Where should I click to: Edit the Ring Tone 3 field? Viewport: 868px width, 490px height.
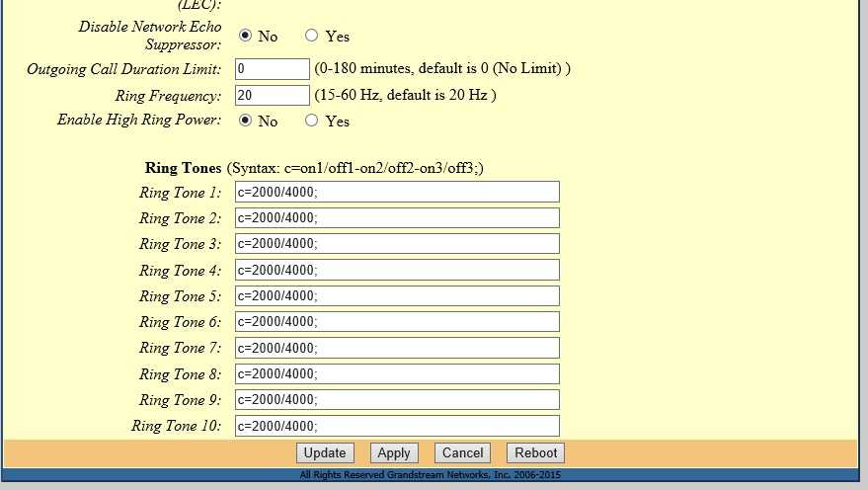(397, 244)
